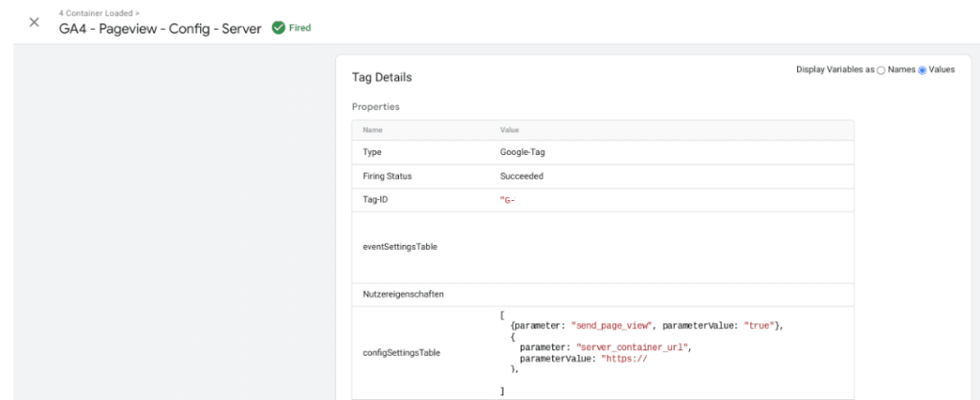Click the 'Fired' status text
The image size is (980, 400).
tap(300, 28)
